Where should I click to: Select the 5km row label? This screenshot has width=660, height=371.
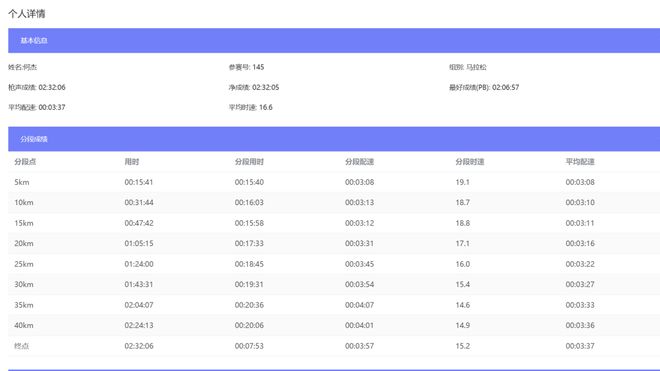[x=22, y=182]
